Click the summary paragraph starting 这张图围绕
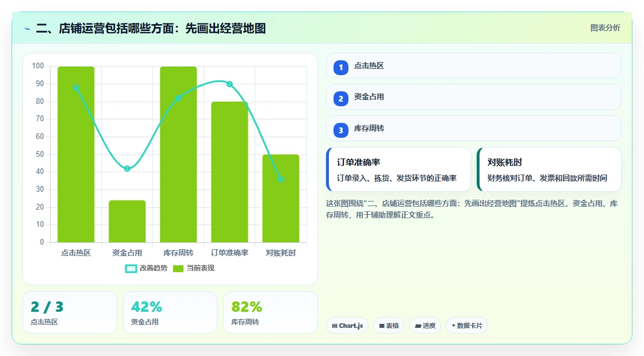644x356 pixels. pyautogui.click(x=472, y=209)
